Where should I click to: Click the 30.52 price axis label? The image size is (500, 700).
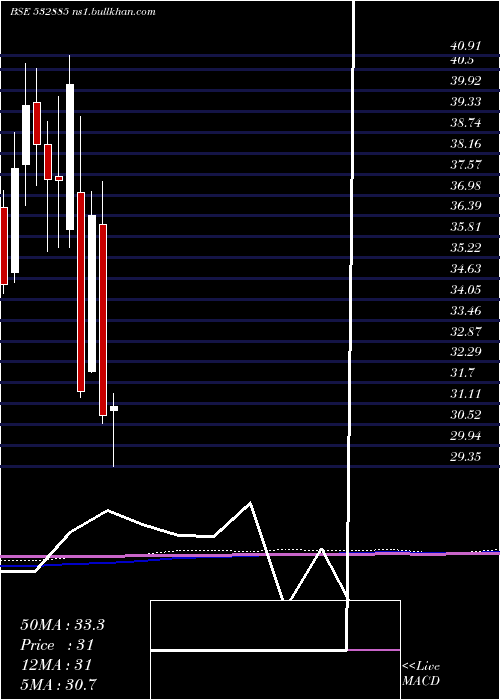[x=466, y=415]
